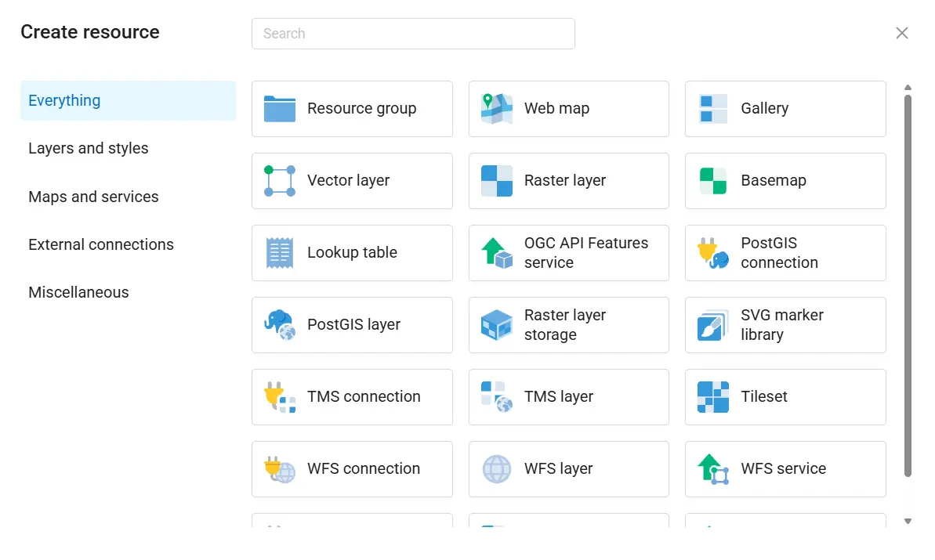Choose the Lookup table icon
Image resolution: width=935 pixels, height=560 pixels.
pos(280,253)
